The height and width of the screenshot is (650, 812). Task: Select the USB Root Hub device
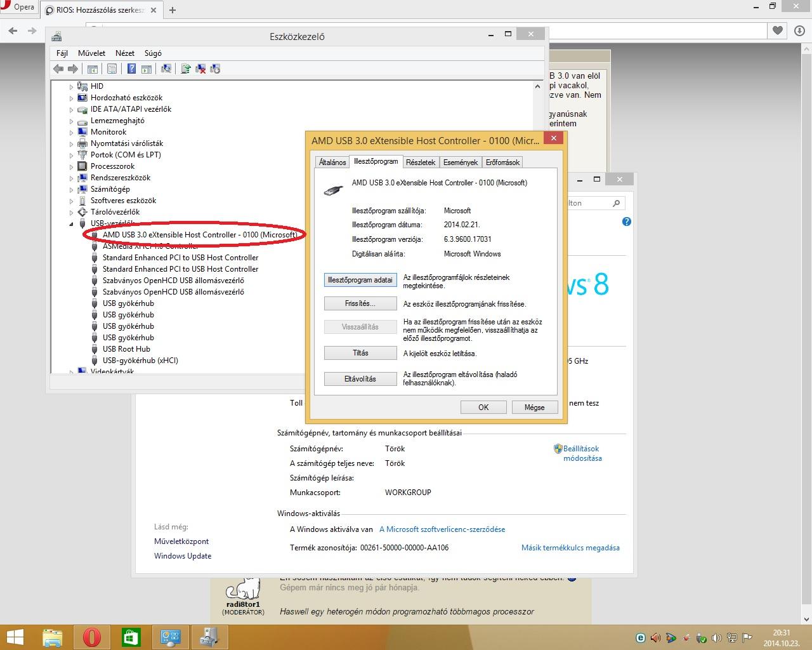click(126, 349)
